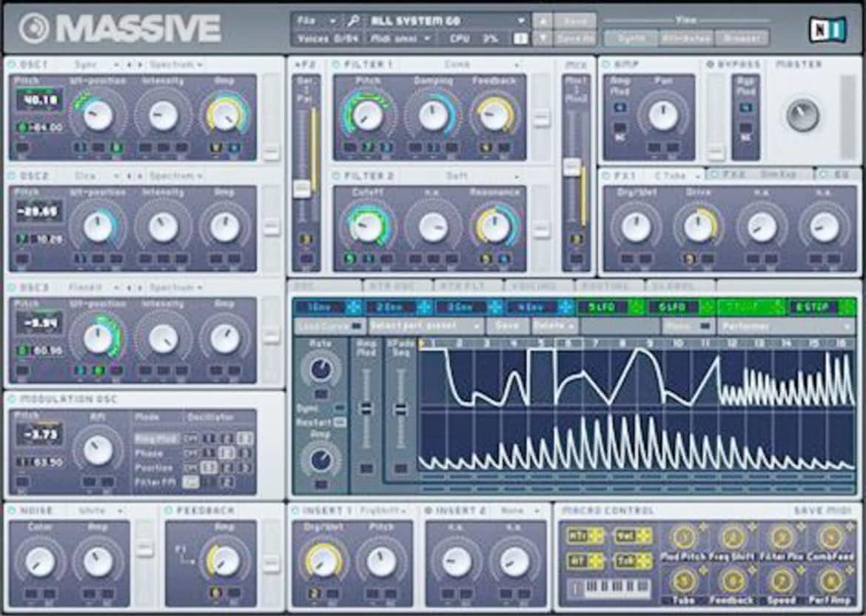Open the Select part preset dropdown
The height and width of the screenshot is (616, 866).
(426, 327)
